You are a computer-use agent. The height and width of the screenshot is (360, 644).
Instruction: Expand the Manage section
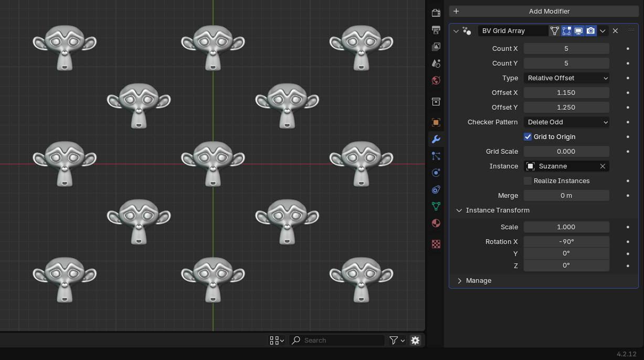459,281
